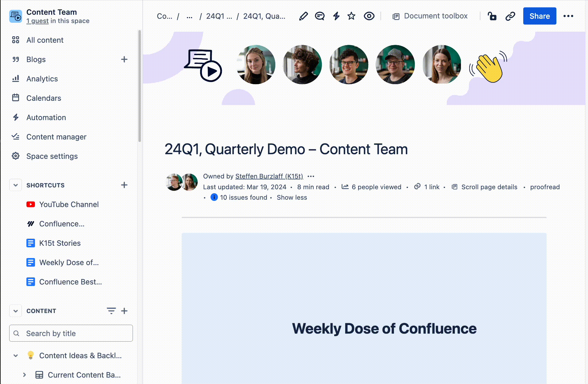Click the waving hand emoji in the header image
The height and width of the screenshot is (384, 588).
(x=489, y=67)
